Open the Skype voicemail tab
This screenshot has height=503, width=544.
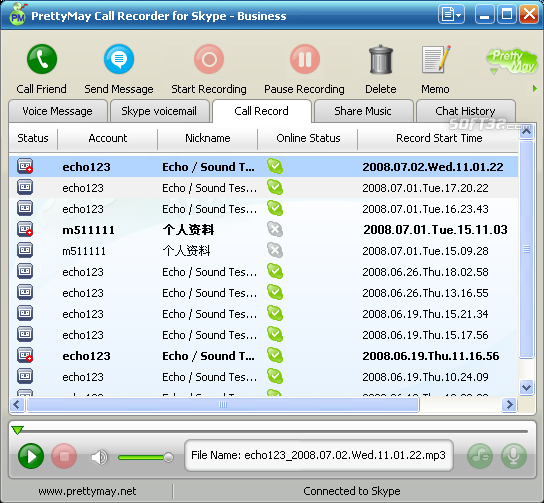(x=159, y=111)
